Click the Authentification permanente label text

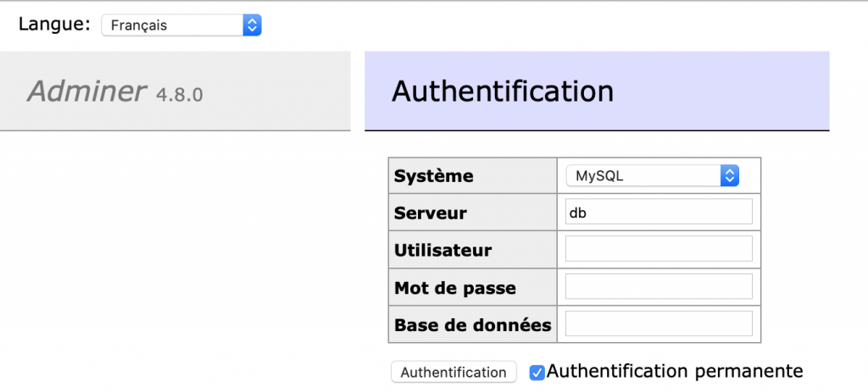675,371
